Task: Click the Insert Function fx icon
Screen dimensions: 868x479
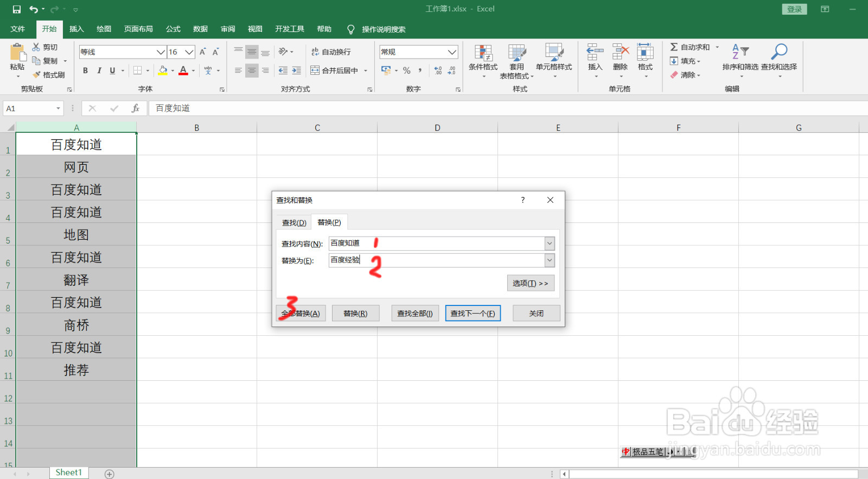Action: [136, 108]
